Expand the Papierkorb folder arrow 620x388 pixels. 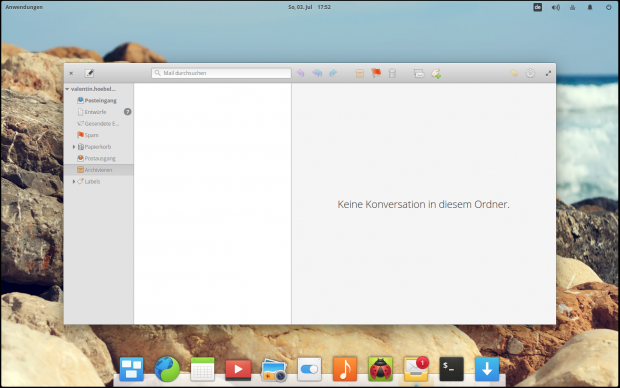(x=74, y=147)
